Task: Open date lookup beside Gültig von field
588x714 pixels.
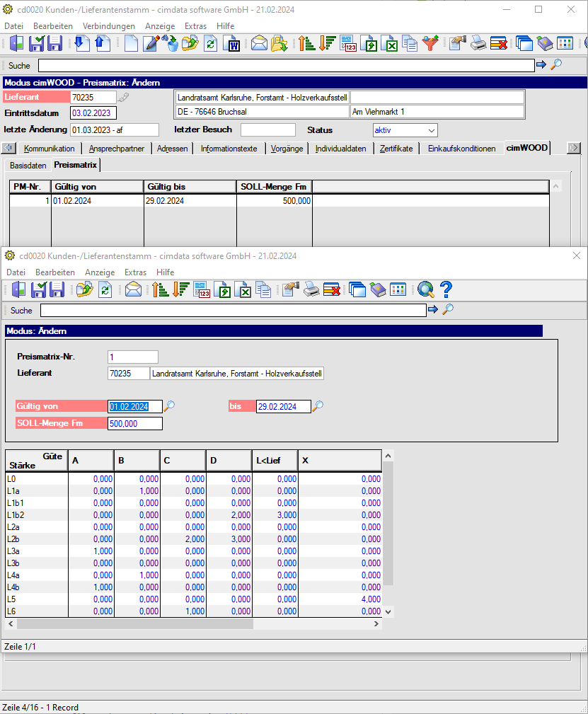Action: click(x=169, y=405)
